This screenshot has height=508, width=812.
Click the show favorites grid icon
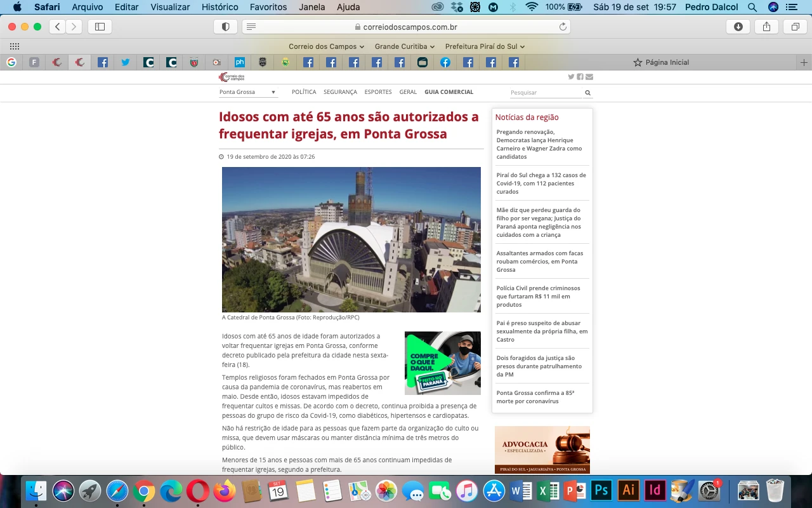pos(15,46)
